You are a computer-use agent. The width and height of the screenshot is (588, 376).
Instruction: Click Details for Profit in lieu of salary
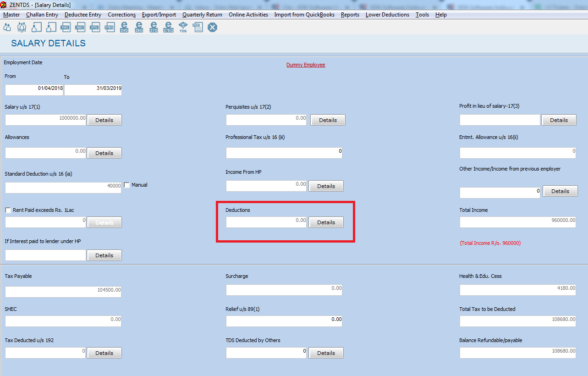559,120
